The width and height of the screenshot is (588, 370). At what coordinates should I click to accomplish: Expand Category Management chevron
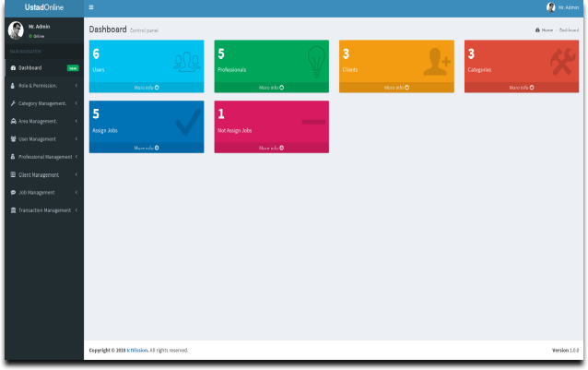click(x=76, y=103)
